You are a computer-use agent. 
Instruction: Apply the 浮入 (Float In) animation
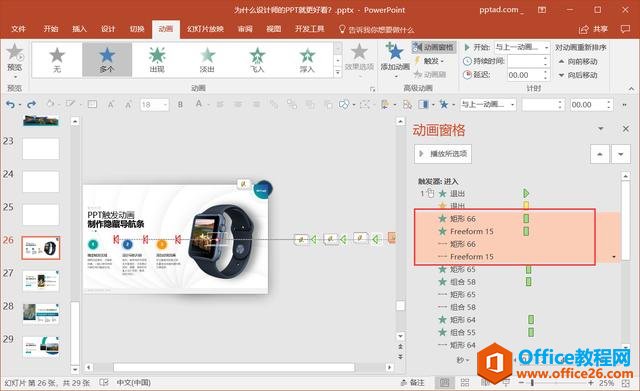click(307, 60)
